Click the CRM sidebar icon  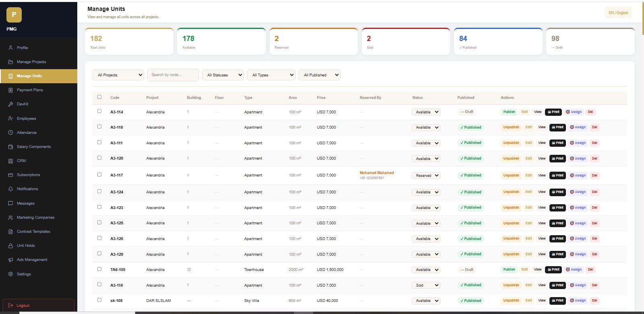coord(10,161)
